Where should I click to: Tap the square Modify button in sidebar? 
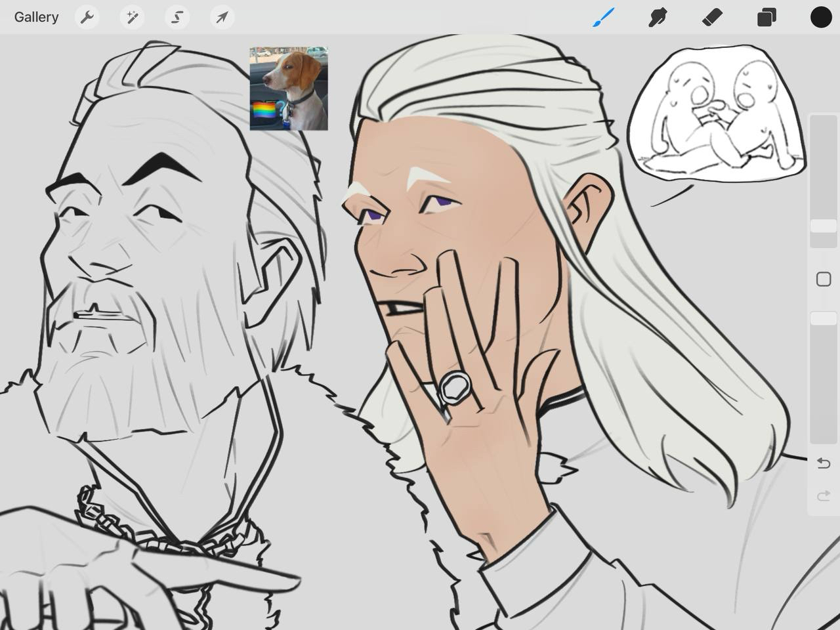(x=823, y=280)
